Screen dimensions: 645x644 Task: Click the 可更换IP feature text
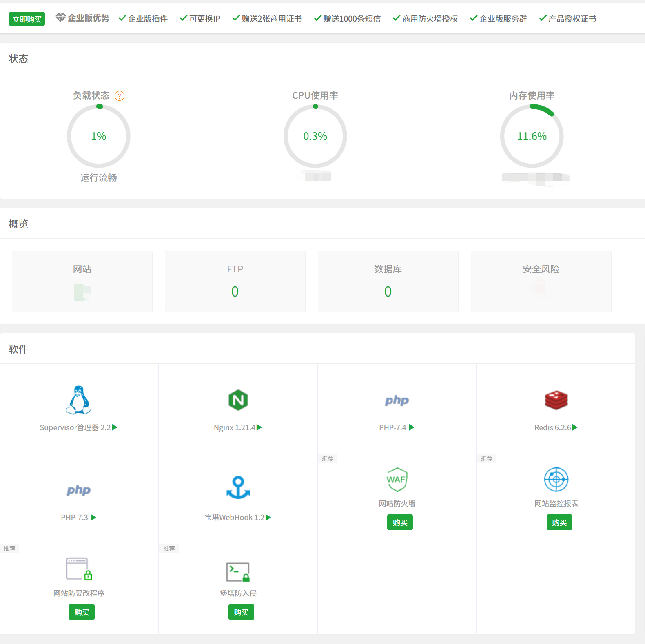pyautogui.click(x=205, y=19)
